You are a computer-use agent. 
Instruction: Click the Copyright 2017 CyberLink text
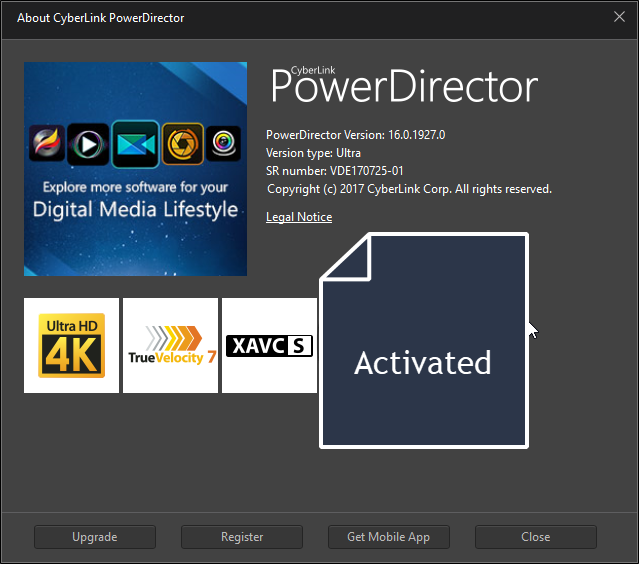(x=409, y=189)
